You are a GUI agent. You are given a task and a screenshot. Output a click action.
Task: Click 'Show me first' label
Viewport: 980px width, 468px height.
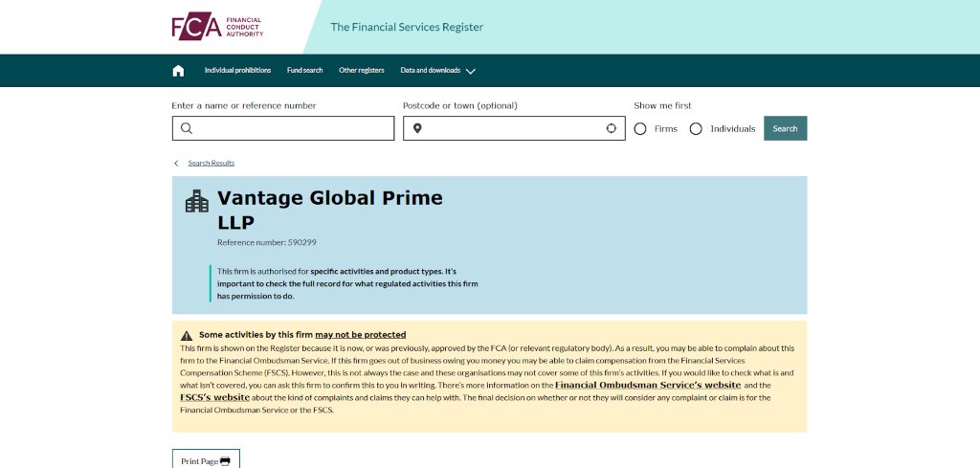662,105
